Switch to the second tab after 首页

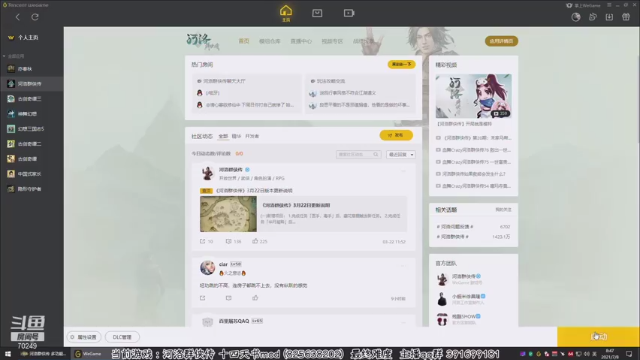(269, 41)
